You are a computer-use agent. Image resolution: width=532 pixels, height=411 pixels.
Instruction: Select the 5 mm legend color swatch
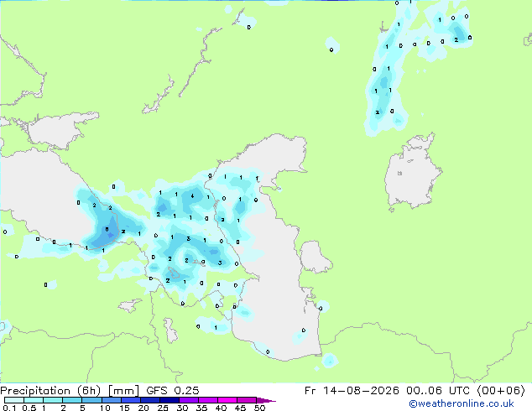[x=91, y=400]
